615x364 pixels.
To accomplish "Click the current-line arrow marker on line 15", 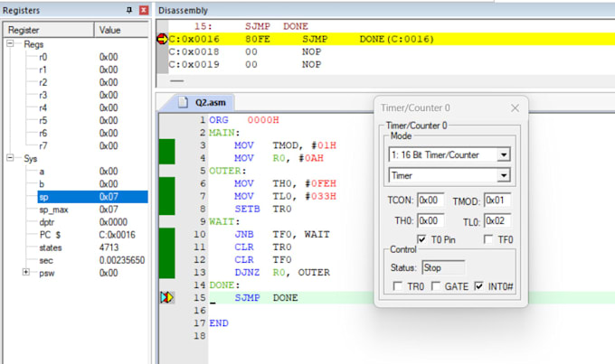I will (x=166, y=298).
